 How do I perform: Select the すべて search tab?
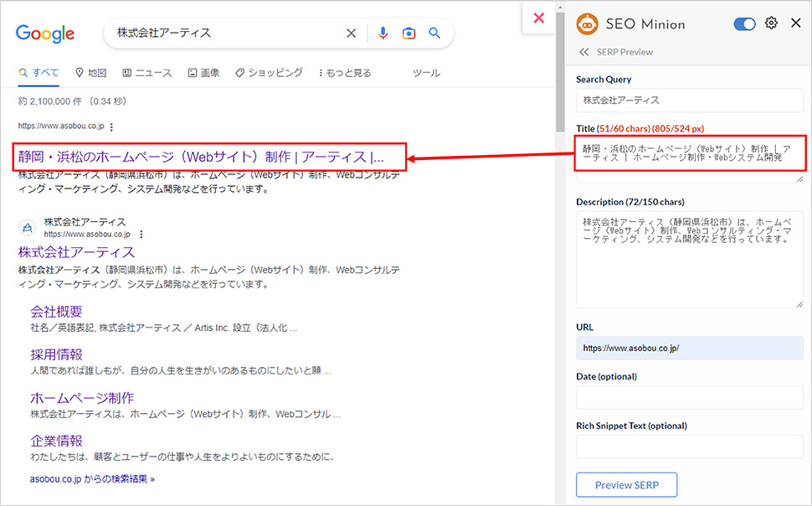[x=39, y=73]
